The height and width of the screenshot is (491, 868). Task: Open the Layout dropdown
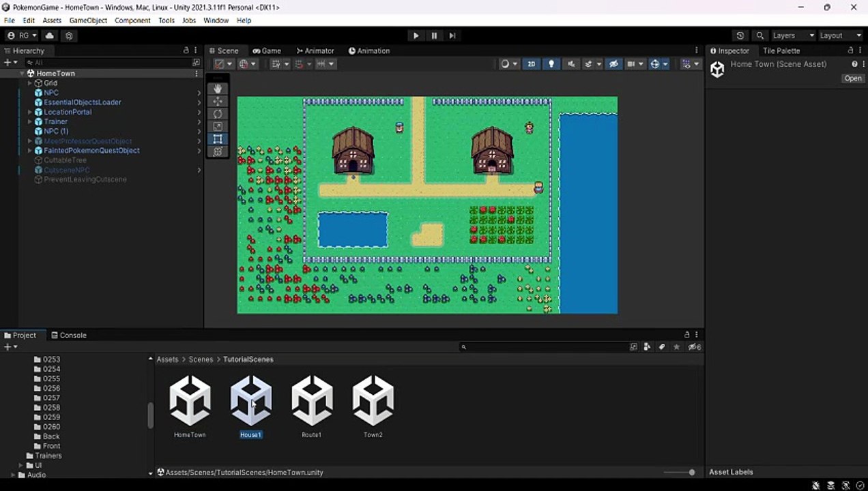pos(839,35)
